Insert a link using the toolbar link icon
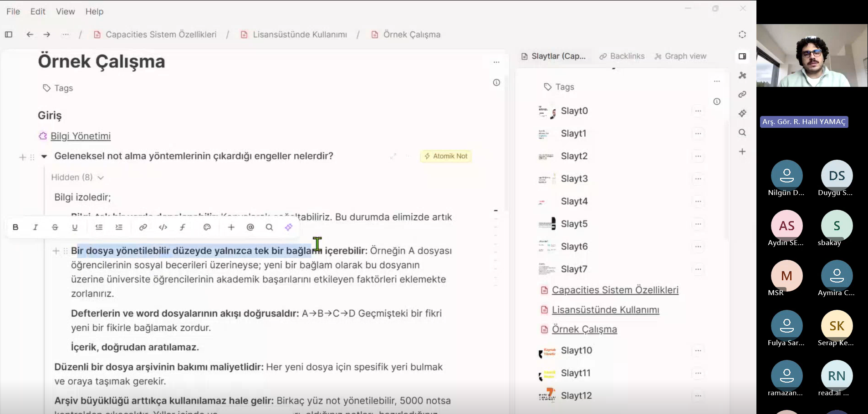The height and width of the screenshot is (414, 868). point(143,227)
